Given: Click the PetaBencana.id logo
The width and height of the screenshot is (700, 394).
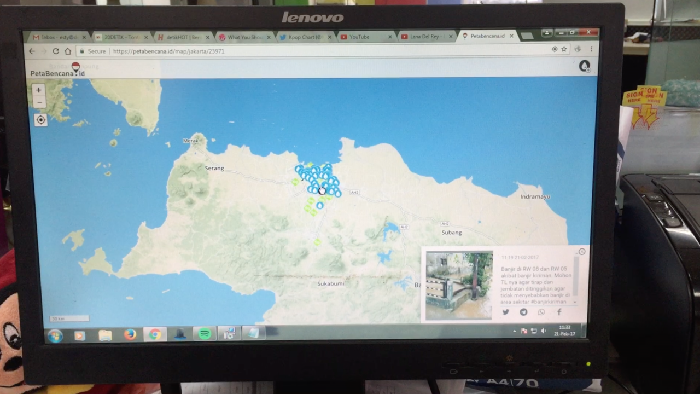Looking at the screenshot, I should point(58,70).
